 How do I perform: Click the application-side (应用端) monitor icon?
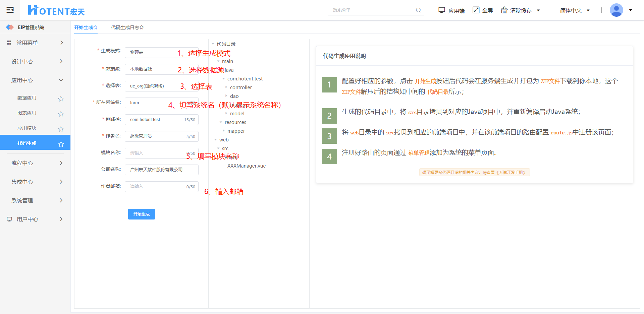point(441,10)
